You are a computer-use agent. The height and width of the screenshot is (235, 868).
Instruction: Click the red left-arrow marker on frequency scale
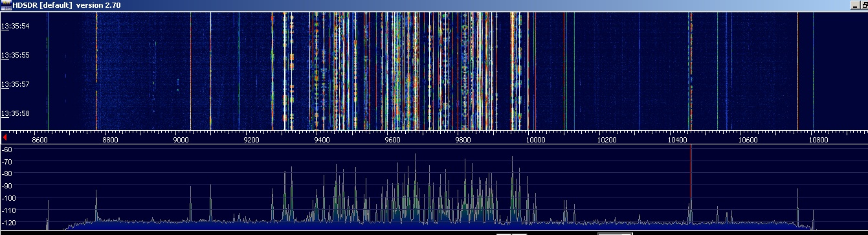[5, 138]
